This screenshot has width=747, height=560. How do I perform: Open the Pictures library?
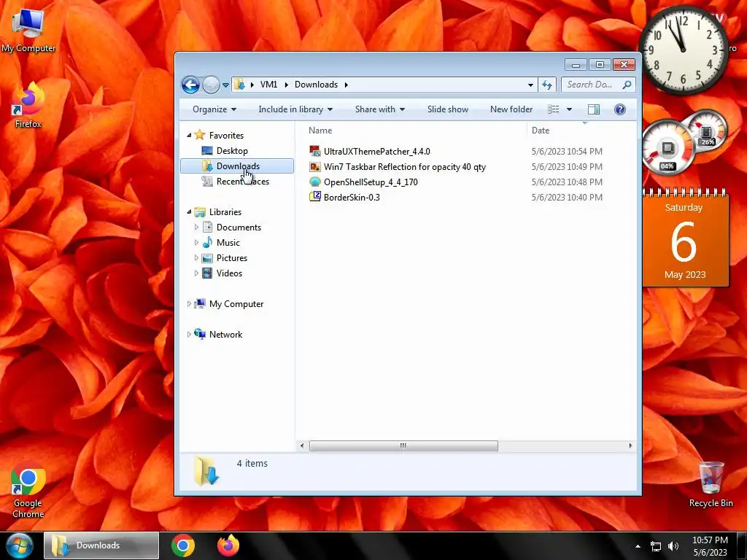point(231,257)
